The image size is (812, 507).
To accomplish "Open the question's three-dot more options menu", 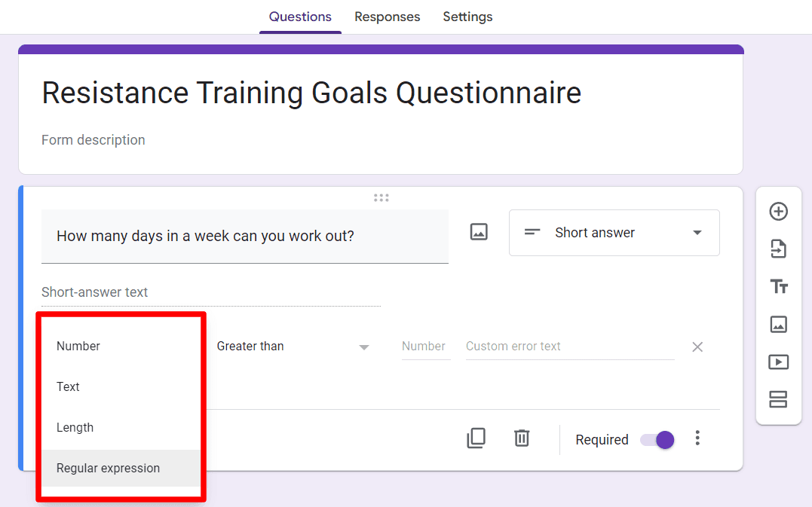I will [x=697, y=438].
